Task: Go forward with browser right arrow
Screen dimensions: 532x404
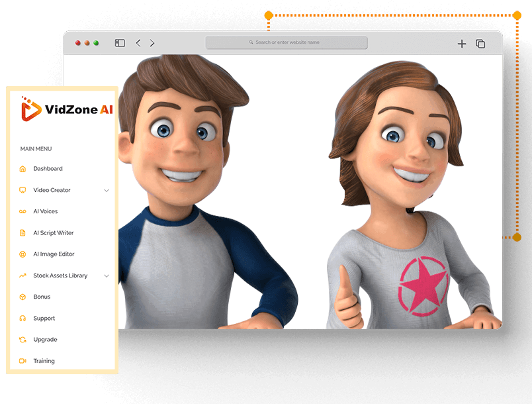Action: tap(152, 43)
